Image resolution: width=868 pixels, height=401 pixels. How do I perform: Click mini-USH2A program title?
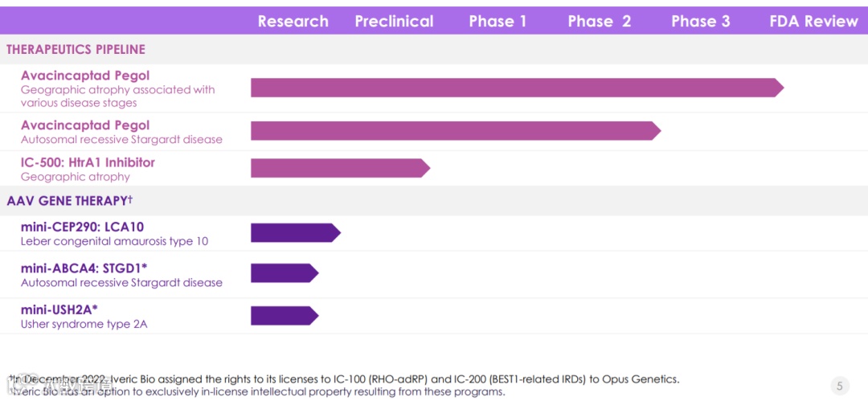click(59, 309)
